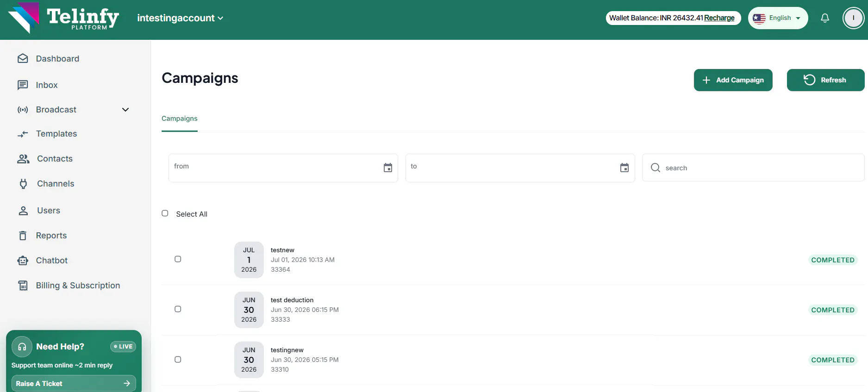Open the test deduction campaign name
This screenshot has height=392, width=868.
click(292, 300)
